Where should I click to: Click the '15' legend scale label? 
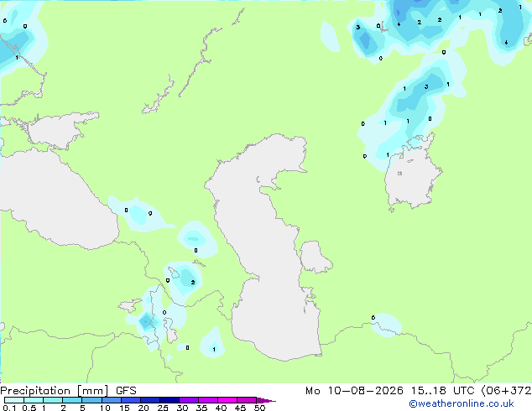[x=124, y=408]
